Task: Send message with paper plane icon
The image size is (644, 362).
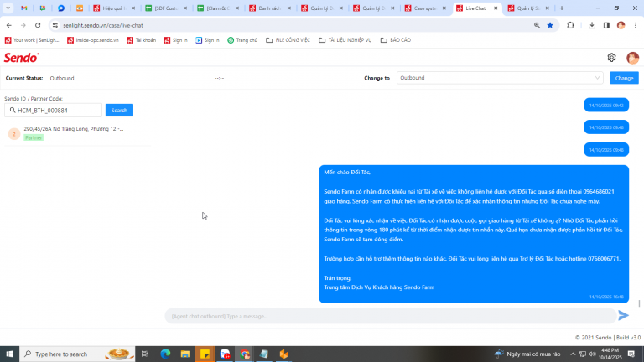Action: click(624, 315)
